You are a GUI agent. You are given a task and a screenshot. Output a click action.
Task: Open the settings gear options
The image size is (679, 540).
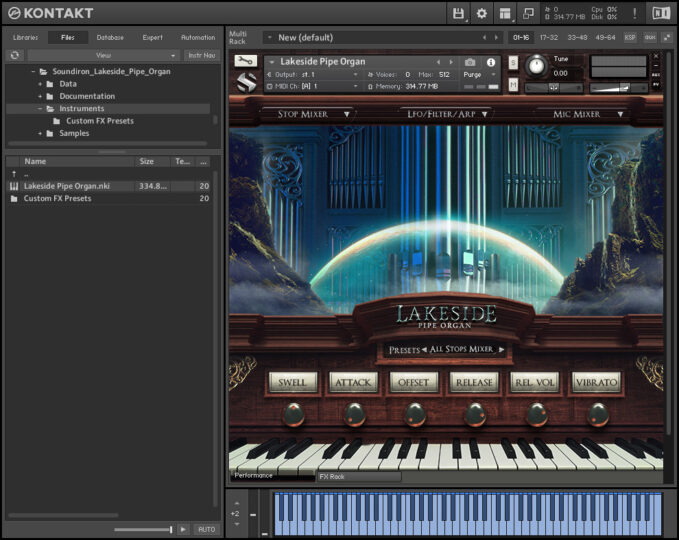[x=482, y=13]
